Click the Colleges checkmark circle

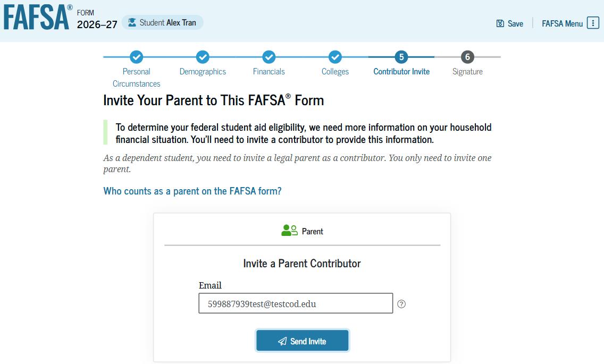coord(335,57)
